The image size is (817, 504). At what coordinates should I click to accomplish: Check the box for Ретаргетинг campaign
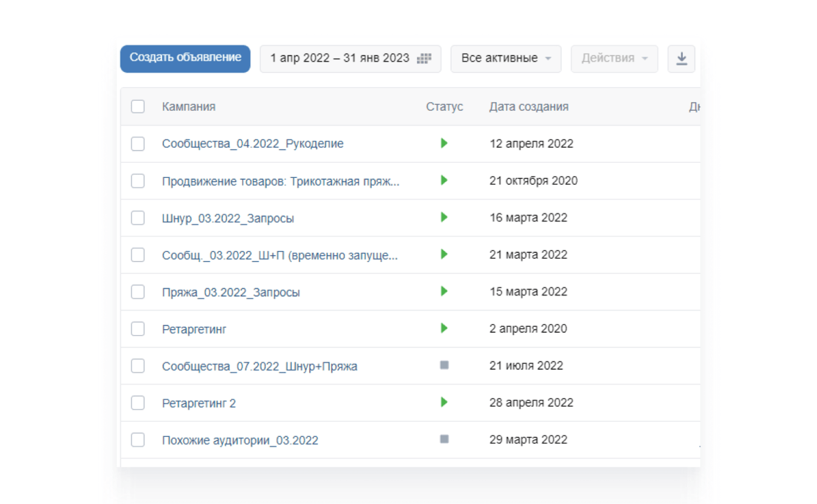click(138, 329)
